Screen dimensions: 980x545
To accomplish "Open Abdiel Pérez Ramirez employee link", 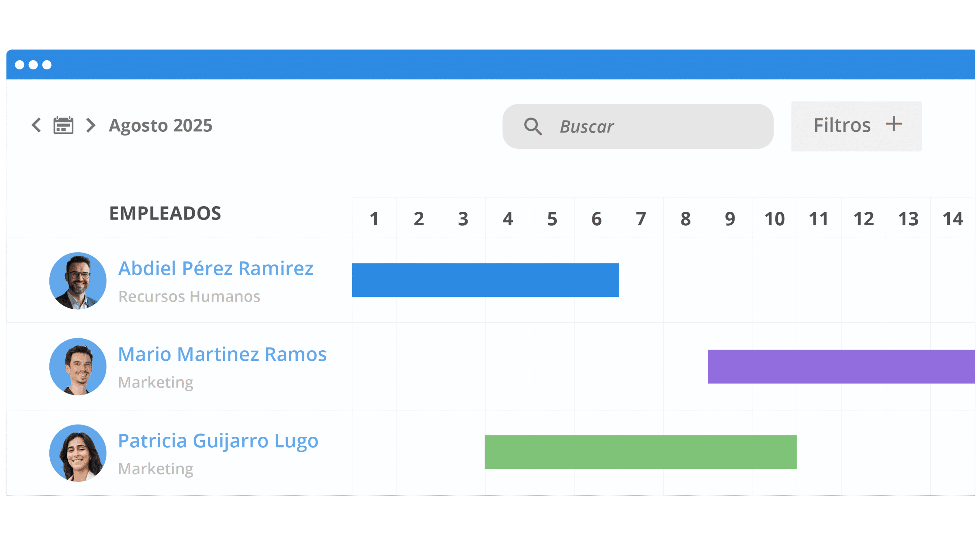I will tap(216, 268).
